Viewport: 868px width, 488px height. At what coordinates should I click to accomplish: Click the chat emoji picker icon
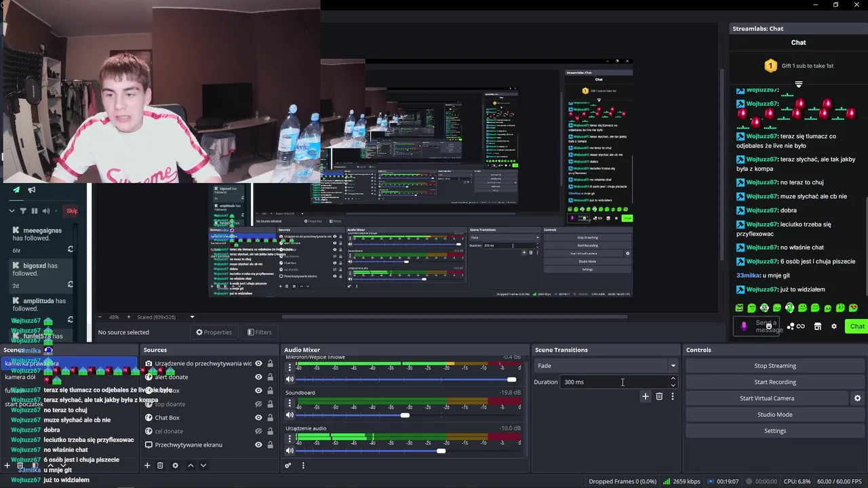(x=769, y=326)
